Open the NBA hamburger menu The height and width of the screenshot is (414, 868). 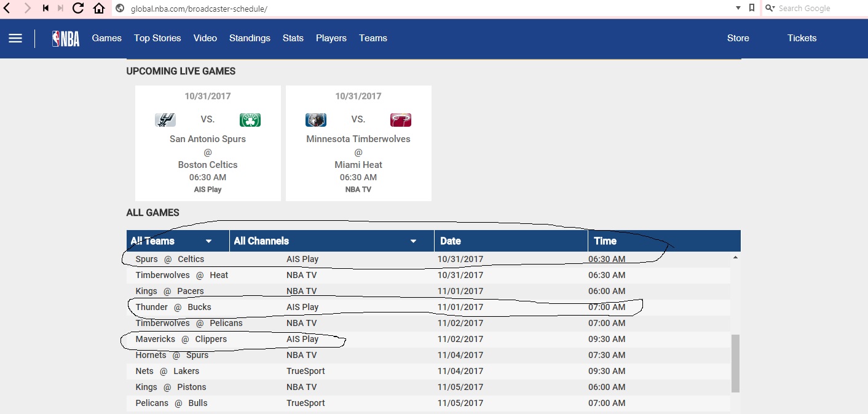coord(15,38)
